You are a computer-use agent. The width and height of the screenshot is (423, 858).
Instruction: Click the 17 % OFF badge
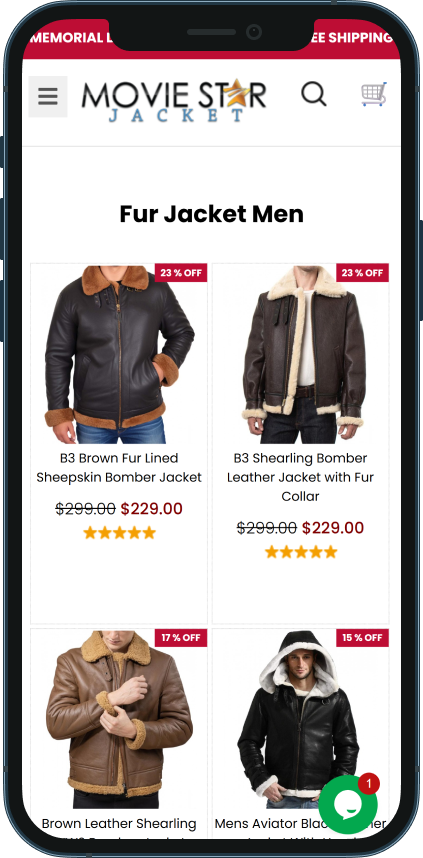(181, 638)
